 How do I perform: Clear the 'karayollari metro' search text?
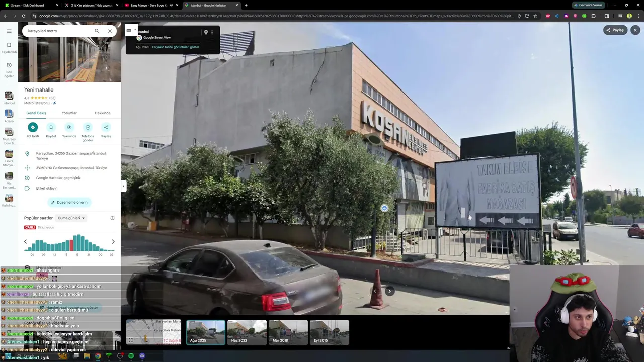point(110,31)
